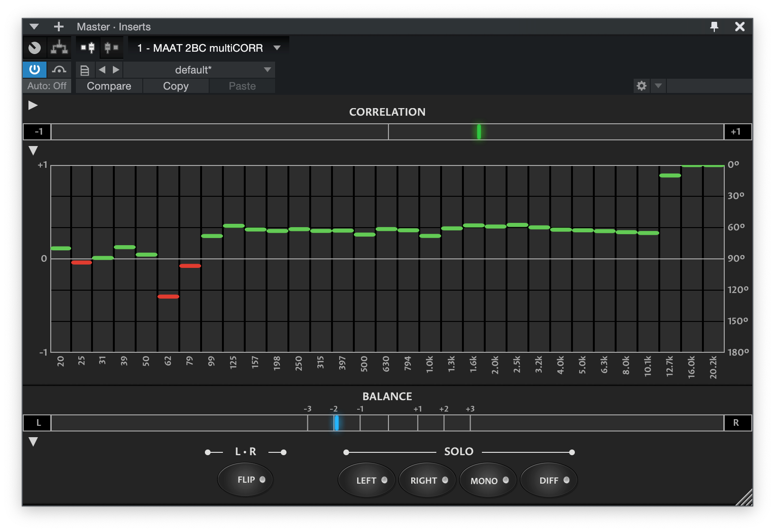Click the Copy button
Viewport: 775px width, 532px height.
coord(175,86)
